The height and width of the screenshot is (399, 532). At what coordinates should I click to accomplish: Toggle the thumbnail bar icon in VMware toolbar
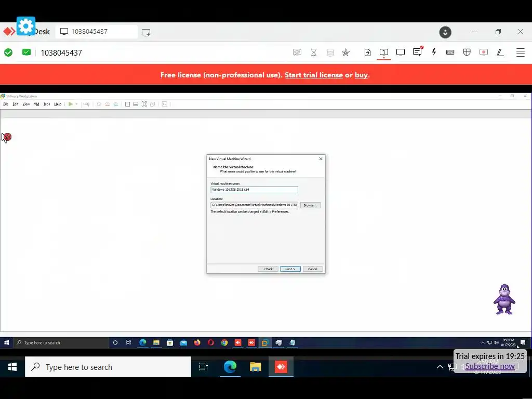(136, 104)
